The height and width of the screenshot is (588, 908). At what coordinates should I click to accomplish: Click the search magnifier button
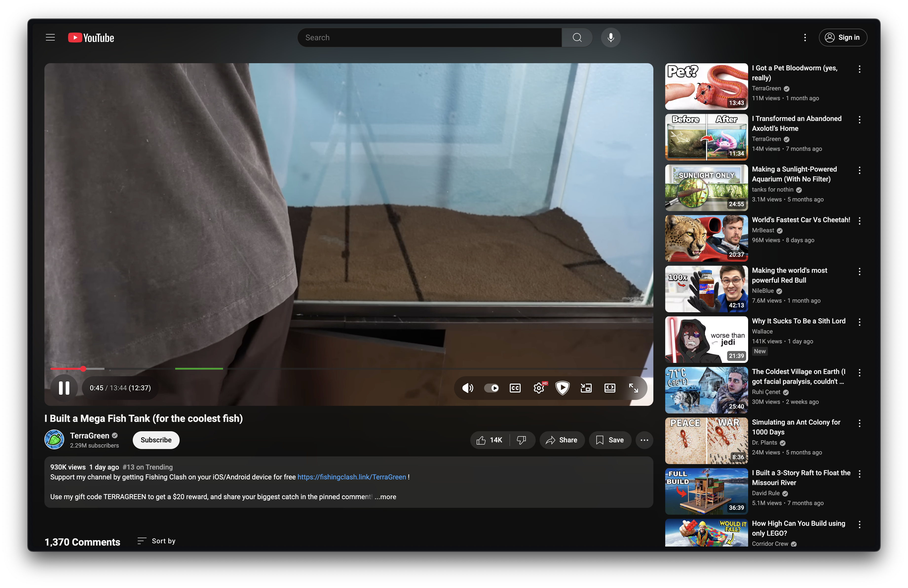coord(577,37)
